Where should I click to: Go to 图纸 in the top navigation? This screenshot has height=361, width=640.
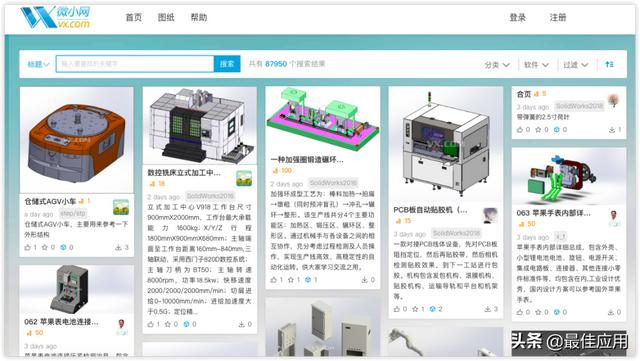(166, 18)
